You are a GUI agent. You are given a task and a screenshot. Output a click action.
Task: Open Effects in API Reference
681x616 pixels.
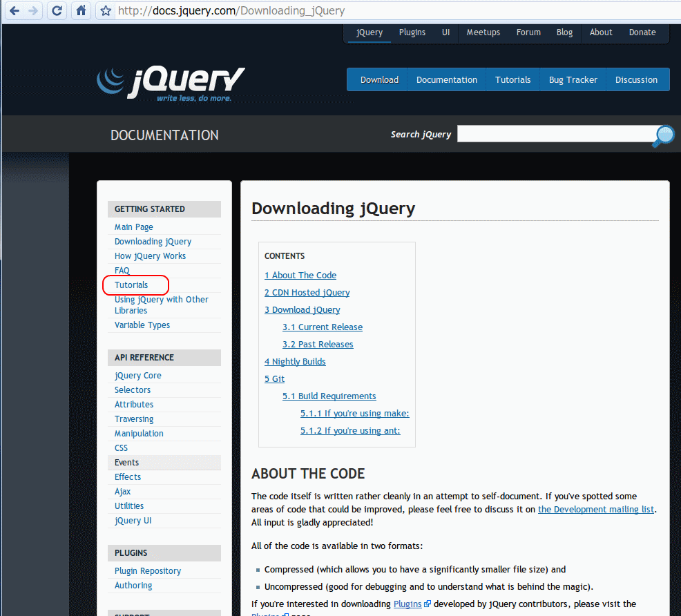pos(128,477)
